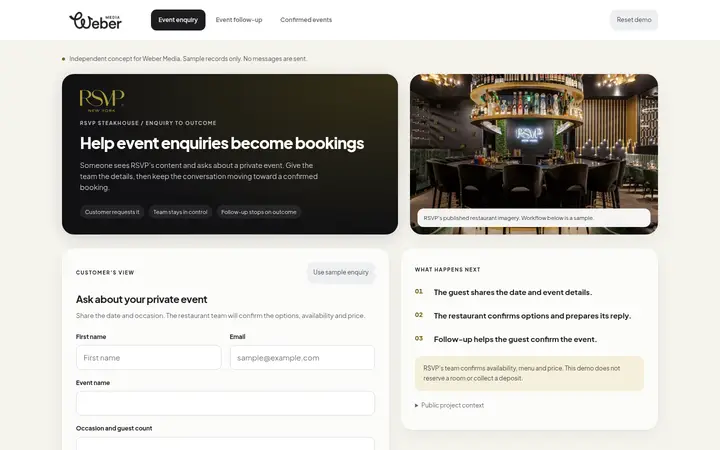The image size is (720, 450).
Task: Click the 'Follow-up stops on outcome' chip
Action: (259, 212)
